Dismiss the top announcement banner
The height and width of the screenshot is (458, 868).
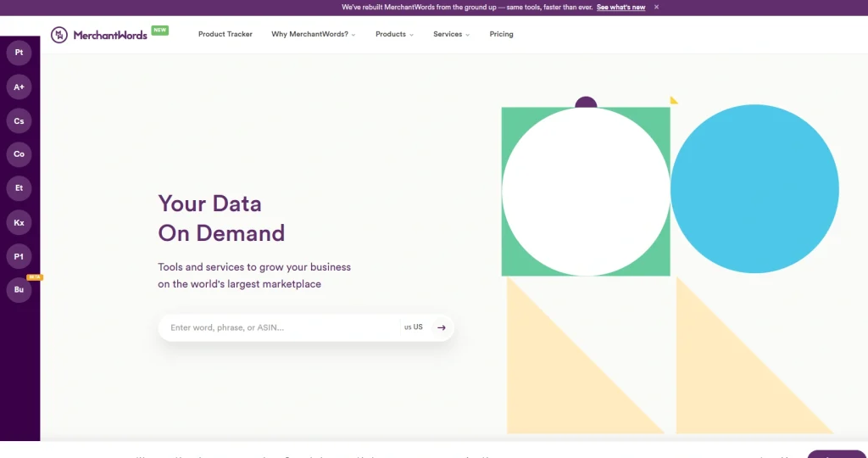[x=657, y=7]
